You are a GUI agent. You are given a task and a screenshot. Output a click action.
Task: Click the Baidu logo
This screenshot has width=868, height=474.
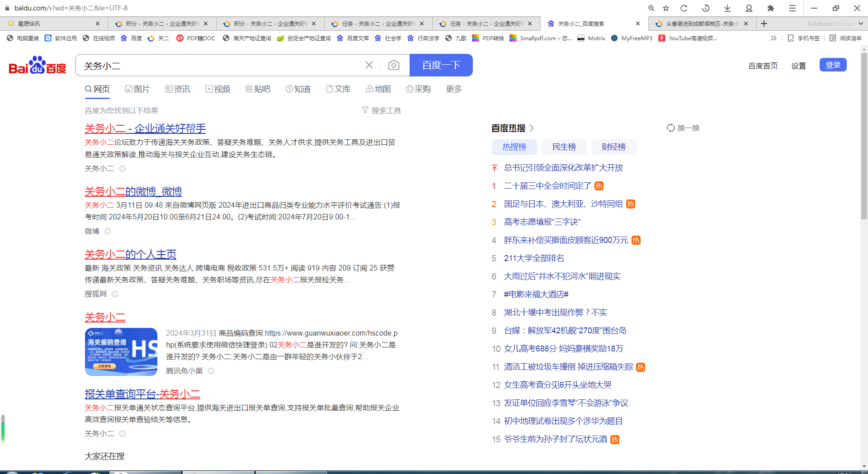[38, 65]
